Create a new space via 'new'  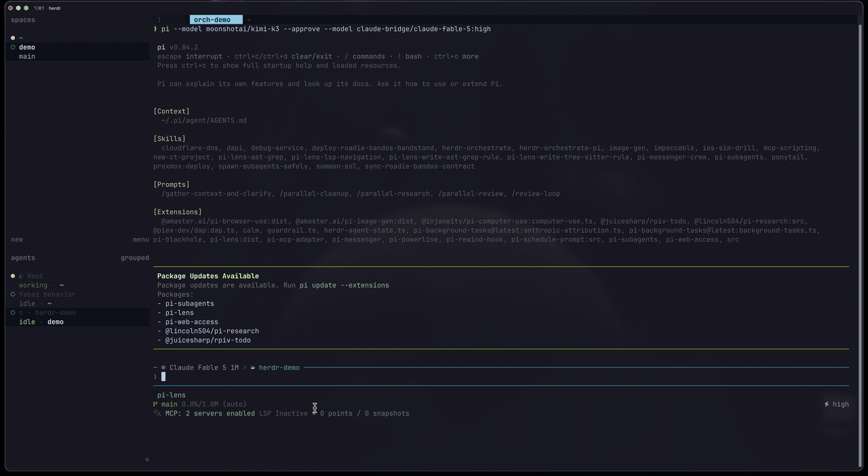[17, 239]
